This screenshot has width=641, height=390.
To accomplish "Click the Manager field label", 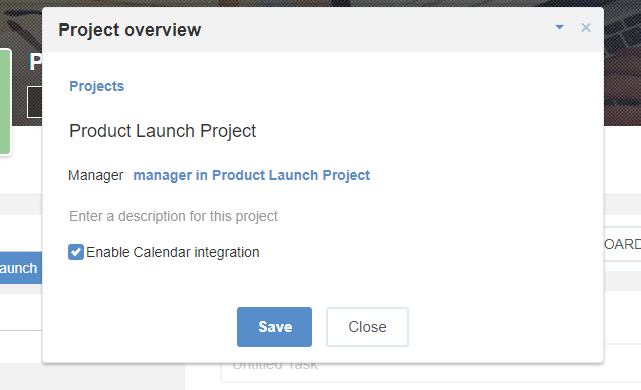I will 96,175.
